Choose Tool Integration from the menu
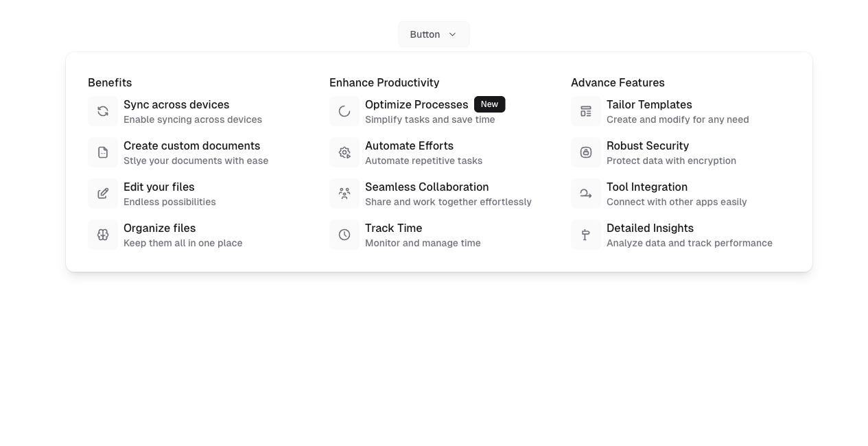 [x=646, y=187]
